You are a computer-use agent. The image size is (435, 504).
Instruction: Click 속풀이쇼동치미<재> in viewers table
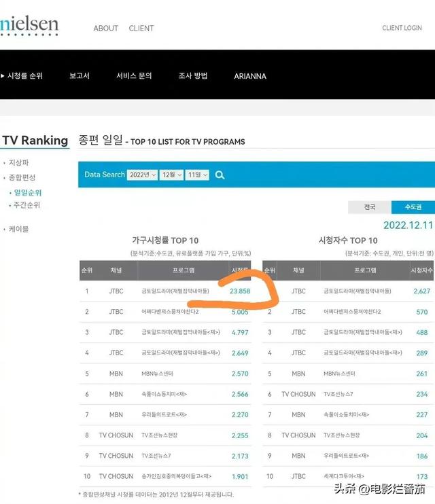[x=346, y=414]
